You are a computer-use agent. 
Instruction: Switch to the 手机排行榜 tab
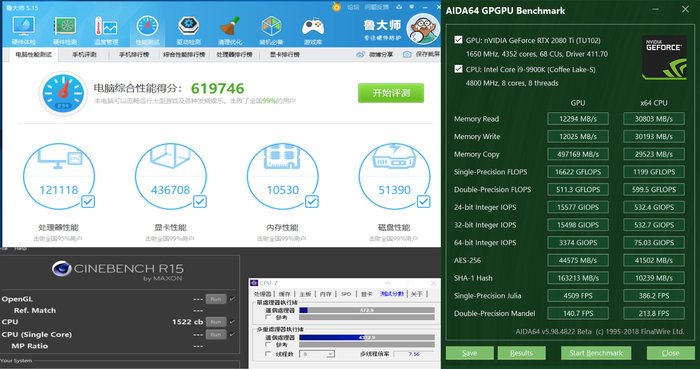point(134,54)
